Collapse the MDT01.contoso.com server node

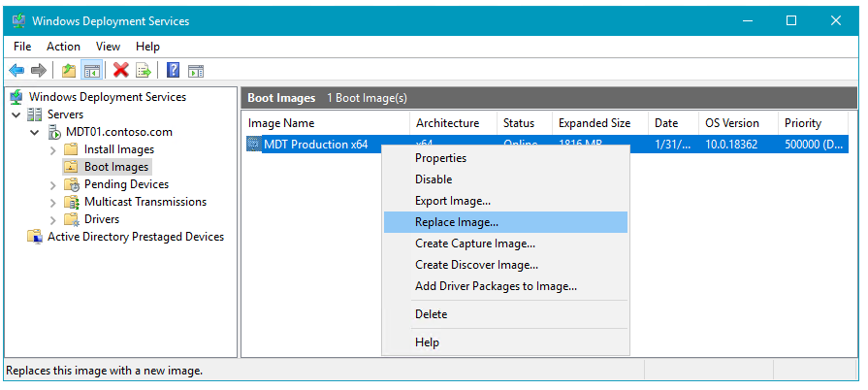35,132
